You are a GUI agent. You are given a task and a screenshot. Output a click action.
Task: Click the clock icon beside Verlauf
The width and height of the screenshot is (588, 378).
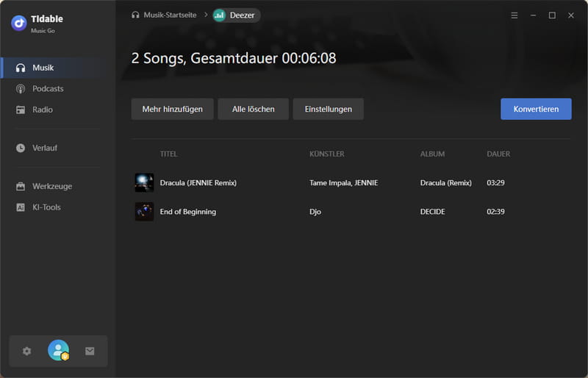(x=21, y=148)
